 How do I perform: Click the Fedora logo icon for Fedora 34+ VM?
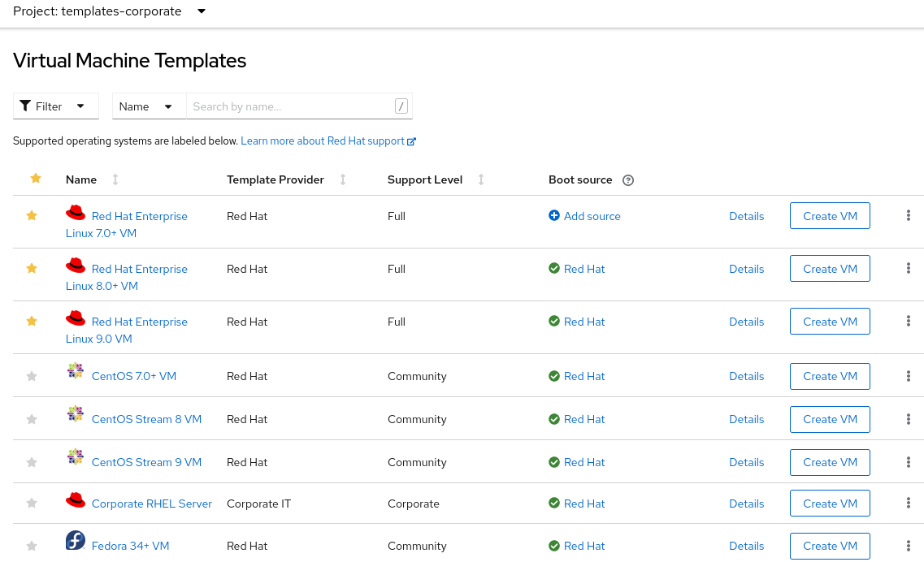coord(76,541)
